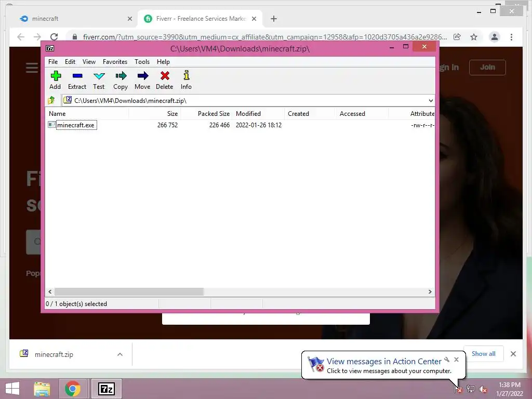Screen dimensions: 532x399
Task: Click the Chrome address bar URL
Action: coord(264,37)
